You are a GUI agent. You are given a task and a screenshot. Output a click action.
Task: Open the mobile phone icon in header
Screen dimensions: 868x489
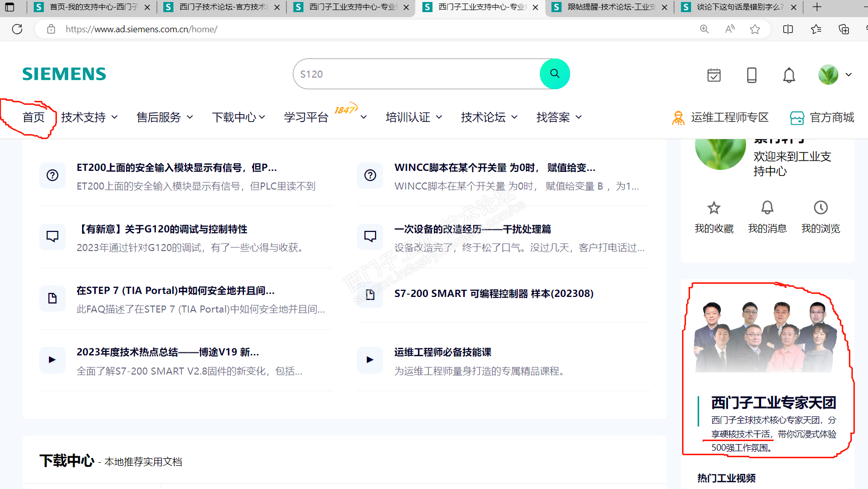click(x=752, y=75)
